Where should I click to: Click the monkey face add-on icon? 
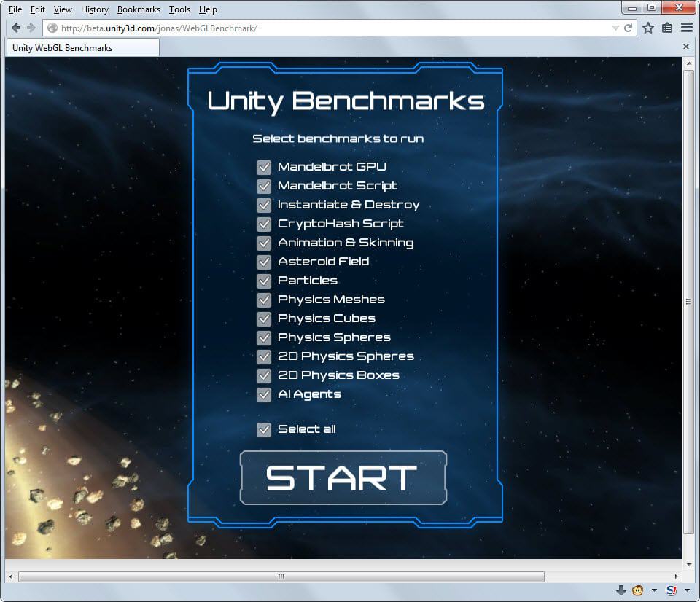pos(638,590)
